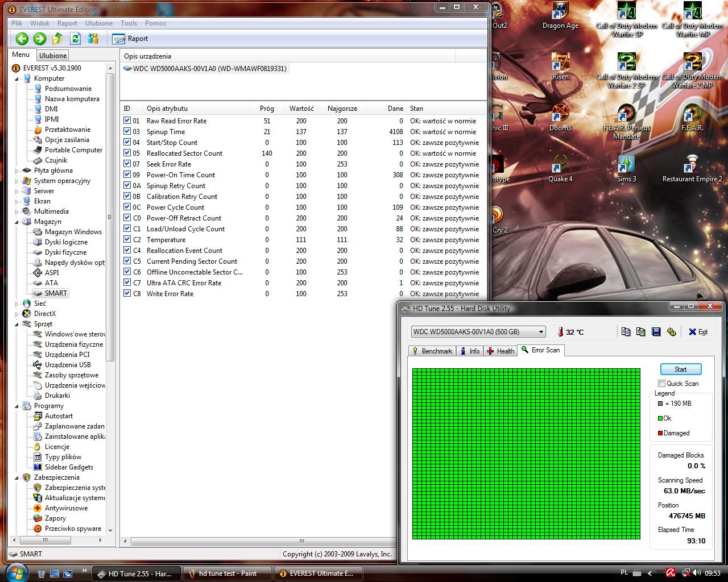728x582 pixels.
Task: Switch to the Ulubione side tab
Action: pos(53,55)
